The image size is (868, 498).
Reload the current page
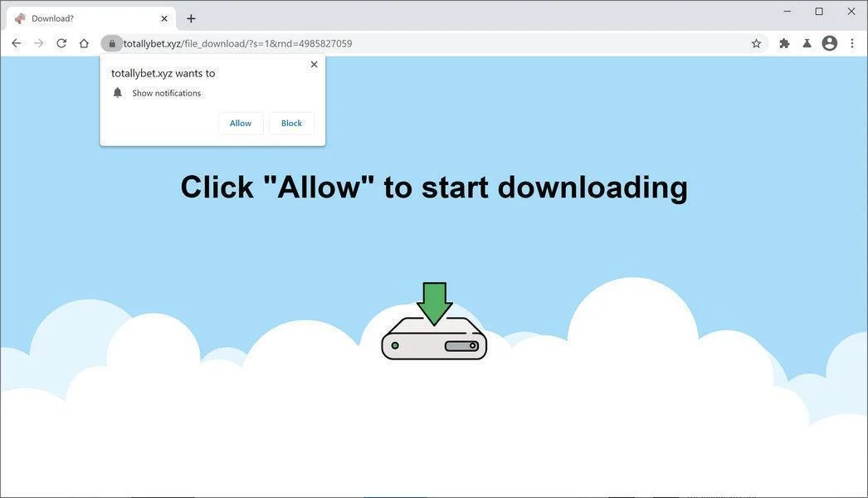point(61,43)
